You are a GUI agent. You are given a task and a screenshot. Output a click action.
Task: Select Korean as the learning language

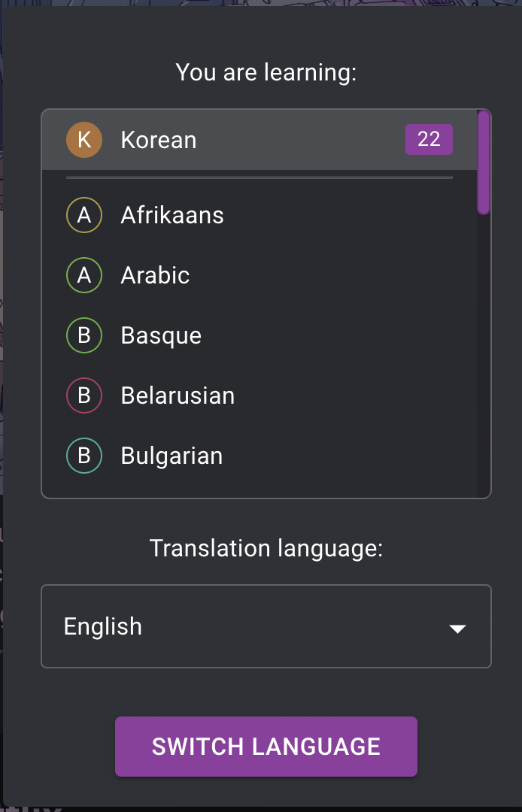[259, 140]
